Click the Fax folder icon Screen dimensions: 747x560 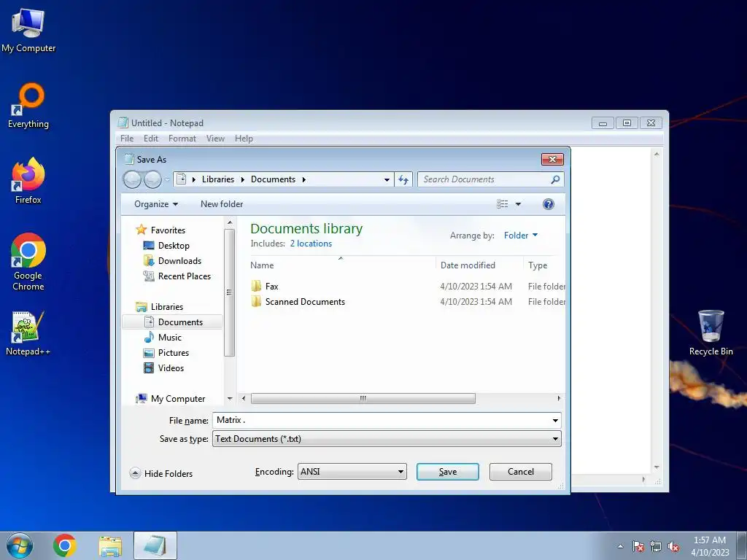256,286
